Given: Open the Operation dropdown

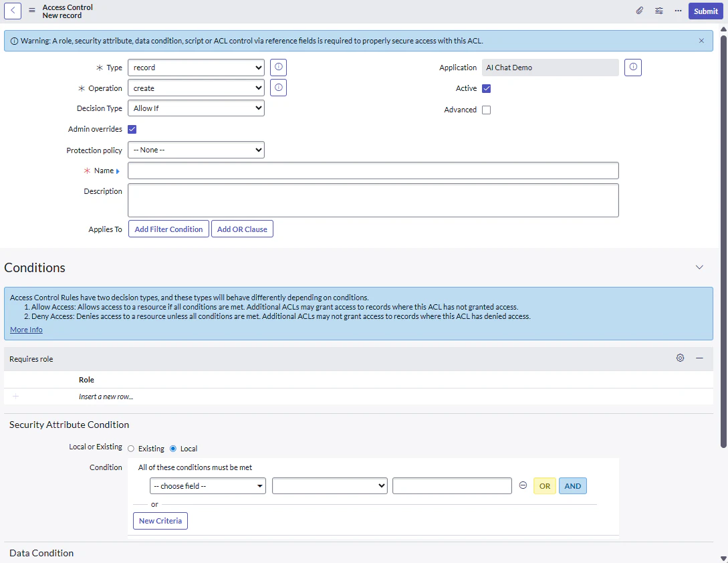Looking at the screenshot, I should 196,88.
